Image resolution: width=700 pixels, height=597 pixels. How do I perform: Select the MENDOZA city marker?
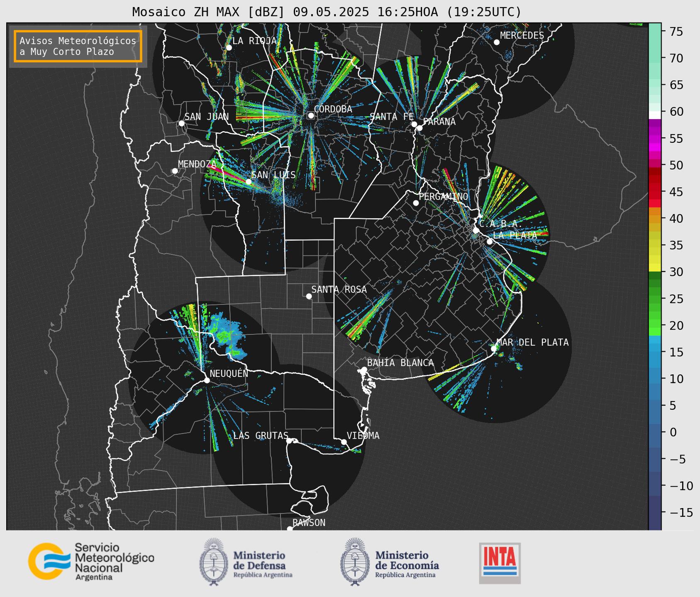coord(175,171)
